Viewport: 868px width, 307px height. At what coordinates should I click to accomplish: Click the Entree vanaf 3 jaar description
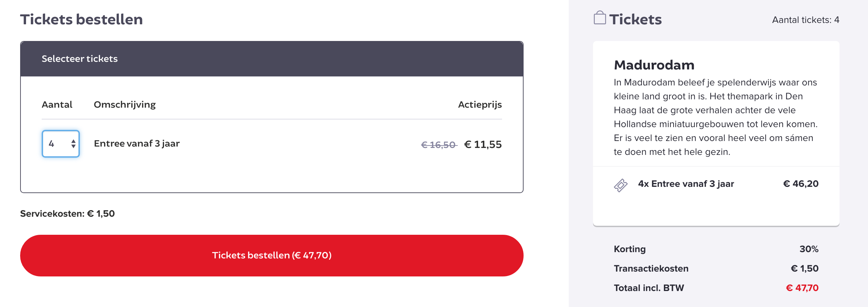pos(137,143)
